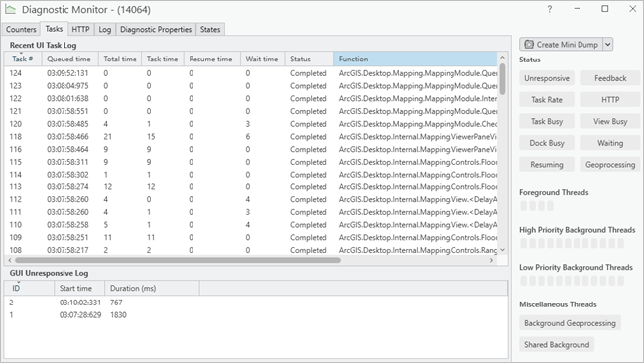Toggle the Resuming status indicator

pos(547,165)
